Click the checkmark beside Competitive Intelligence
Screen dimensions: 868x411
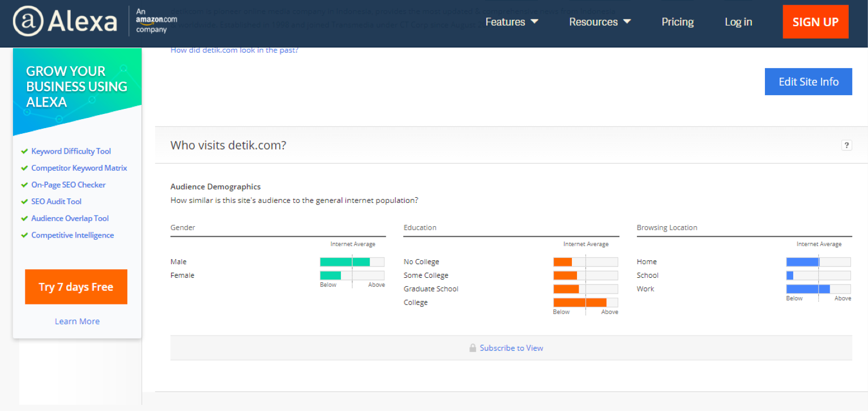click(x=24, y=235)
